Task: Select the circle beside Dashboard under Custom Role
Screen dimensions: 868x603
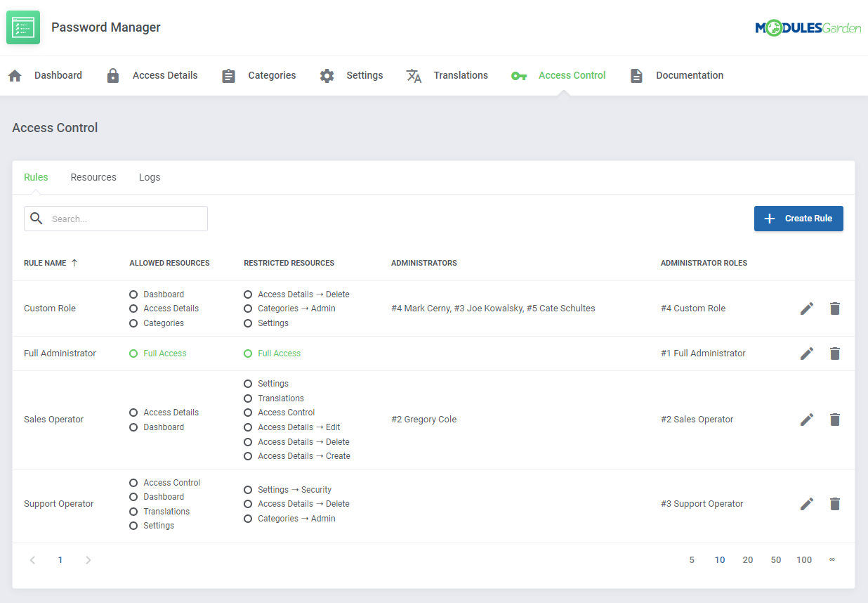Action: (133, 294)
